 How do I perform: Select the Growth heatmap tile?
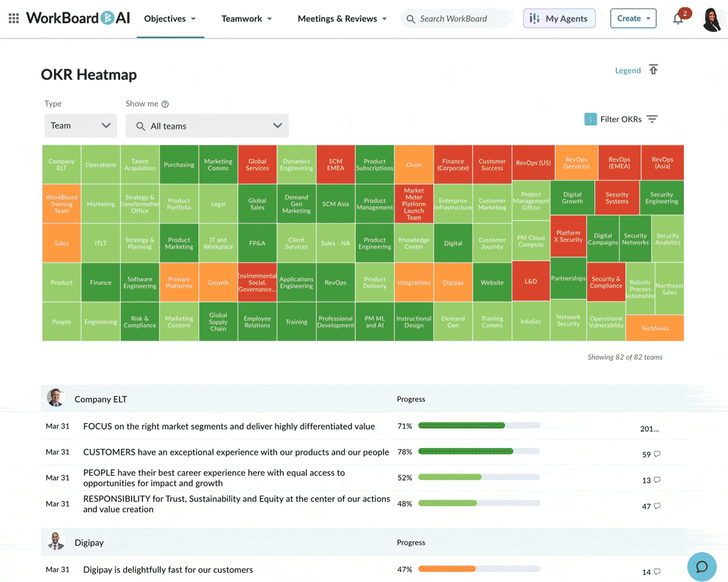click(218, 283)
